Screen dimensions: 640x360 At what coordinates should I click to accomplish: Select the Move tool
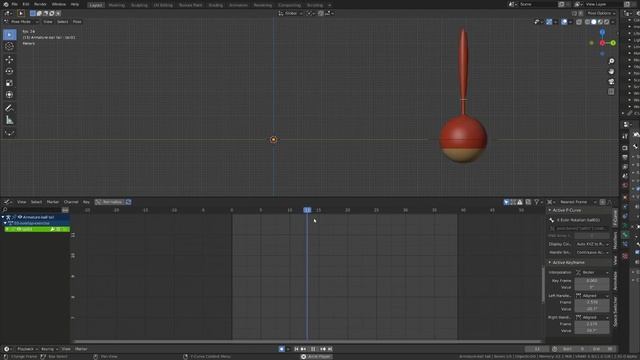point(9,60)
